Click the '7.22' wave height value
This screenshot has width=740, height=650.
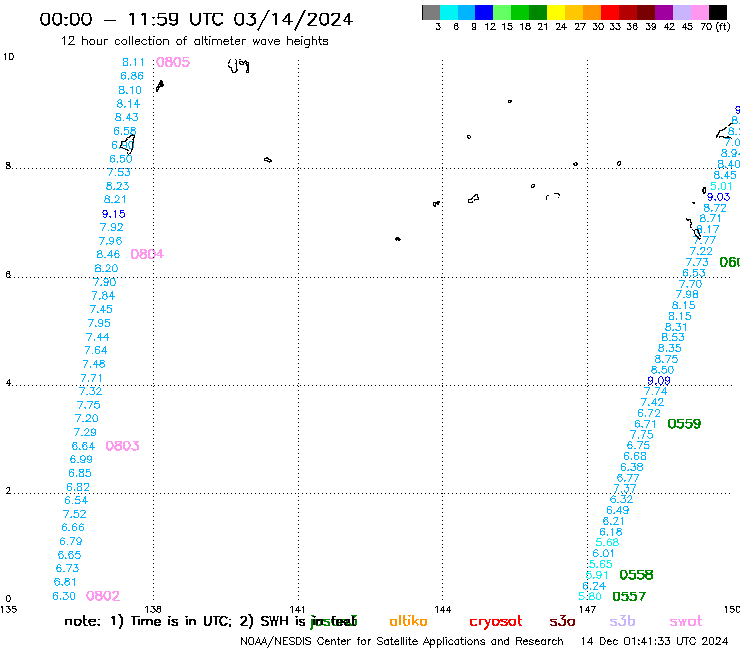[701, 251]
